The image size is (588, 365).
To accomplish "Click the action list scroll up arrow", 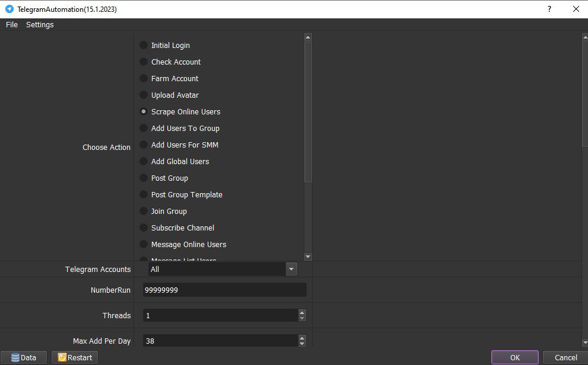I will pos(308,37).
